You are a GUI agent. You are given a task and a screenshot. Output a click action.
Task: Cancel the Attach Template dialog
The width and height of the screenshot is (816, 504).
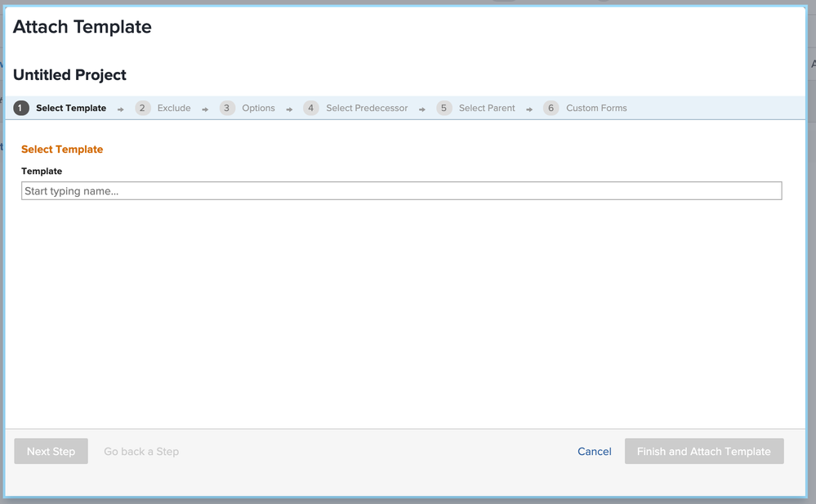(x=594, y=451)
